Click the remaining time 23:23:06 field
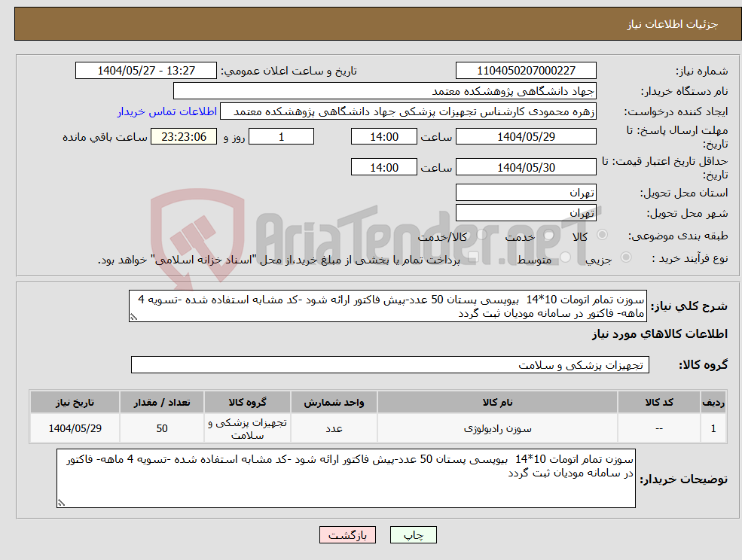The height and width of the screenshot is (560, 742). click(x=184, y=137)
